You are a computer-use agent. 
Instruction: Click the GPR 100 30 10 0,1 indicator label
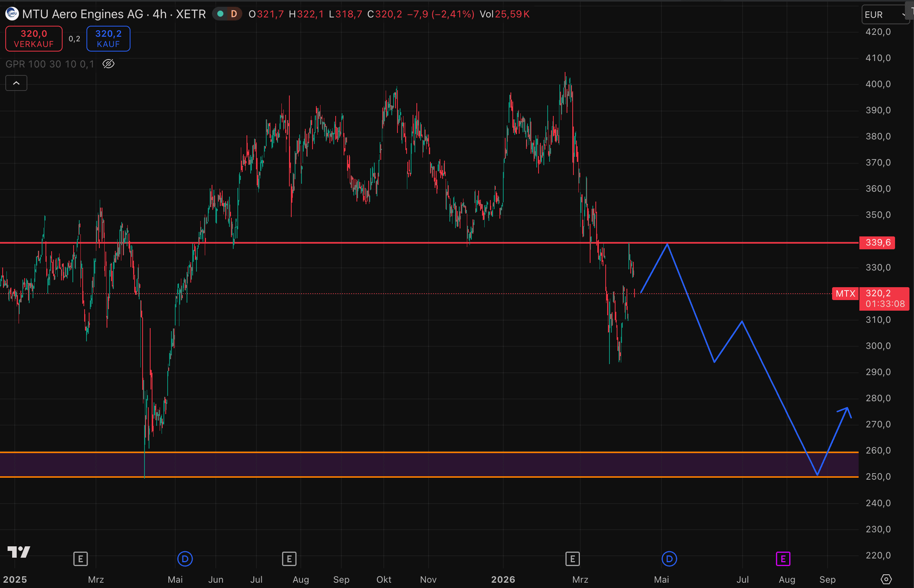50,64
